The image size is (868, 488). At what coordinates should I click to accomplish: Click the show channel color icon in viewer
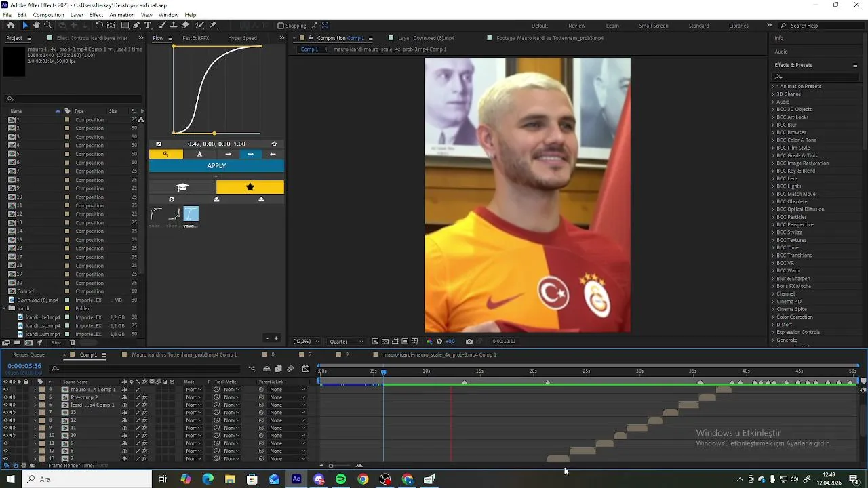pyautogui.click(x=429, y=341)
